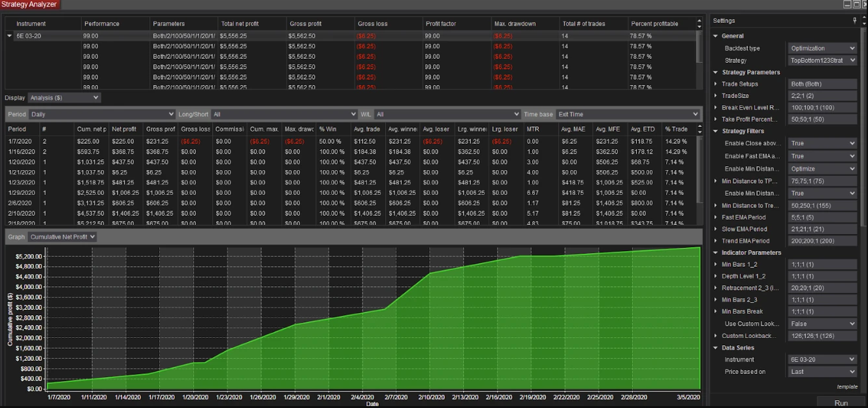The height and width of the screenshot is (408, 868).
Task: Click the Custom Lookback value 126;126;1 (126)
Action: [x=822, y=336]
